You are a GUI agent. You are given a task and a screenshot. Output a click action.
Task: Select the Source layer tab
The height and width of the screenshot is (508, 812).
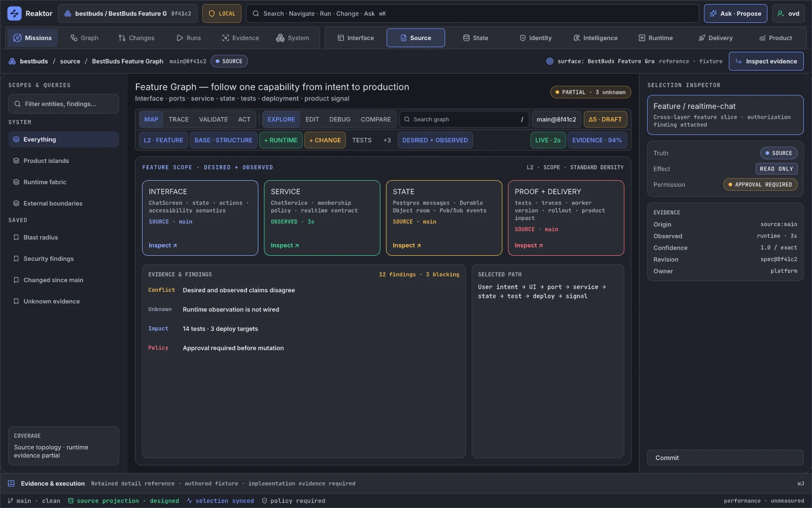[x=416, y=38]
